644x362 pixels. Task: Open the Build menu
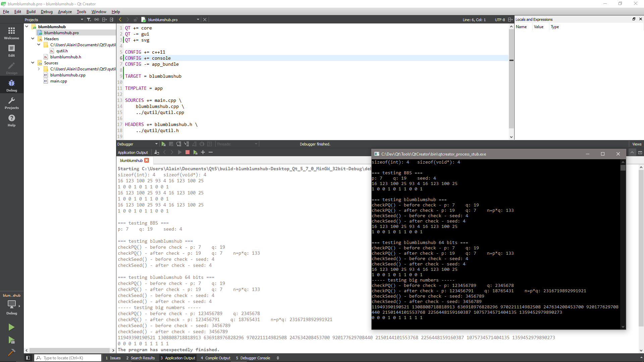click(x=31, y=11)
